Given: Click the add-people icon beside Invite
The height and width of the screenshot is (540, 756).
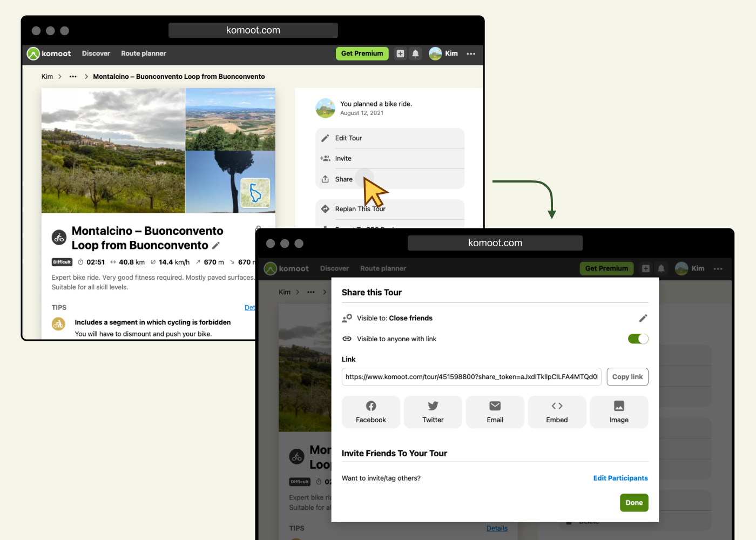Looking at the screenshot, I should pos(325,159).
